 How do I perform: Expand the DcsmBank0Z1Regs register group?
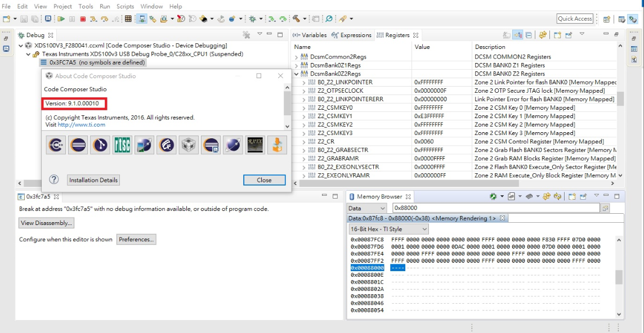[x=297, y=65]
